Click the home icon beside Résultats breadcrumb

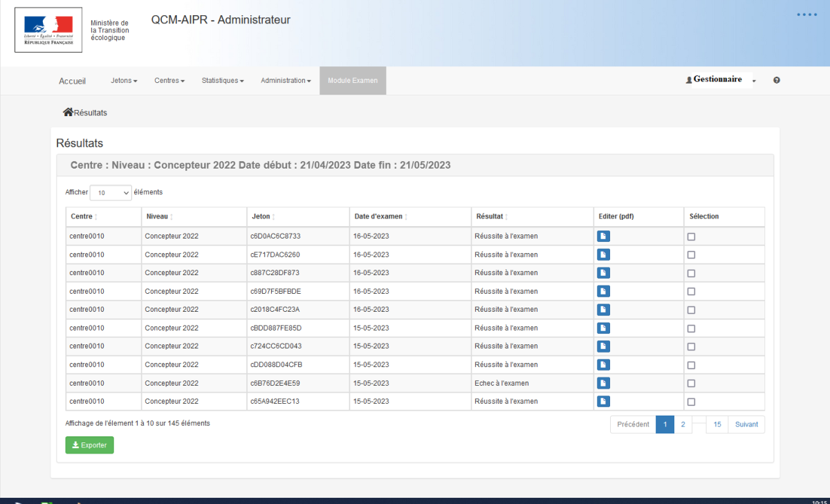(x=68, y=112)
